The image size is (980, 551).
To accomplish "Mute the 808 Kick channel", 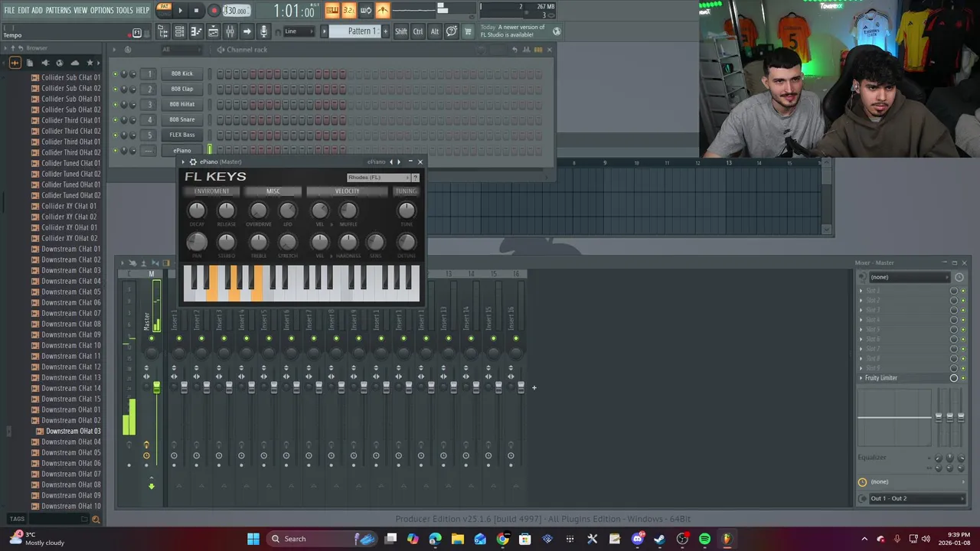I will (x=115, y=73).
